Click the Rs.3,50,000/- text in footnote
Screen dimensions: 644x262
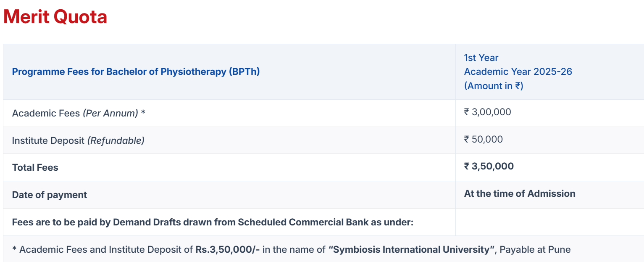click(x=227, y=249)
